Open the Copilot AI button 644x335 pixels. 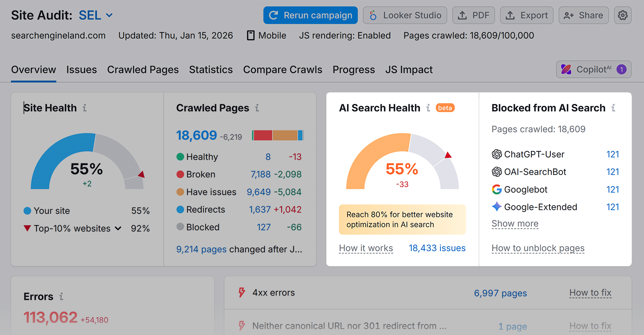[x=594, y=69]
